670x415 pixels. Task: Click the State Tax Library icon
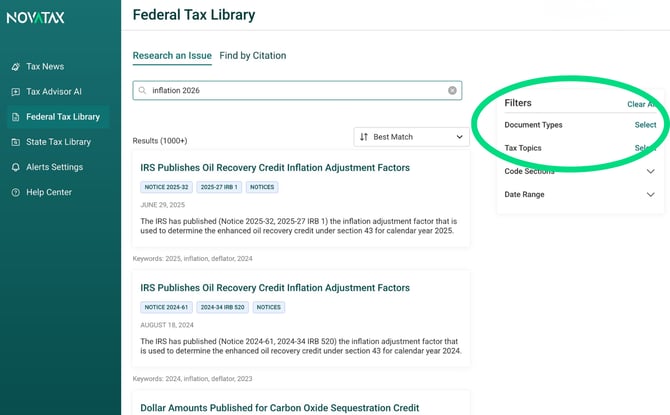pos(16,142)
